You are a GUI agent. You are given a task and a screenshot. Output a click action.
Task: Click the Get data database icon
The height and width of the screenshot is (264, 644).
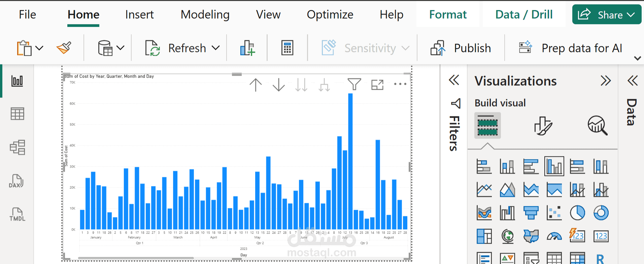click(x=105, y=48)
